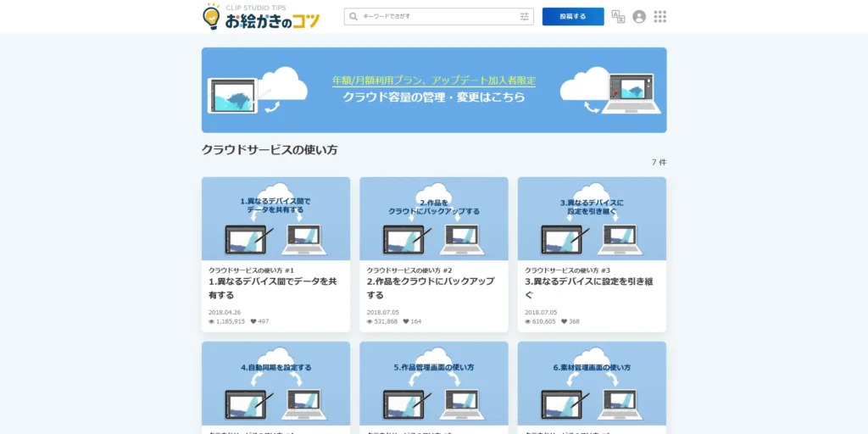This screenshot has width=868, height=434.
Task: Open thumbnail 2.作品をクラウドにバックアップする
Action: 434,219
